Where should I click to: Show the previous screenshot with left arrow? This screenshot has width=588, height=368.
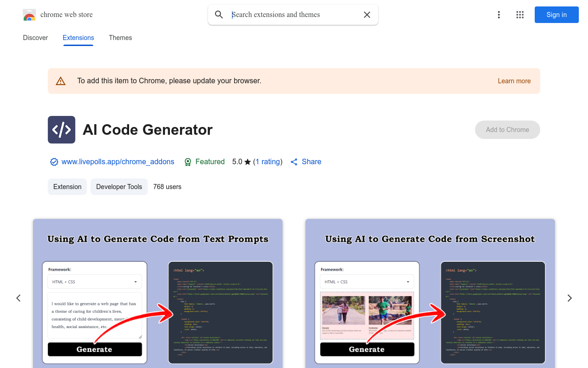(18, 298)
